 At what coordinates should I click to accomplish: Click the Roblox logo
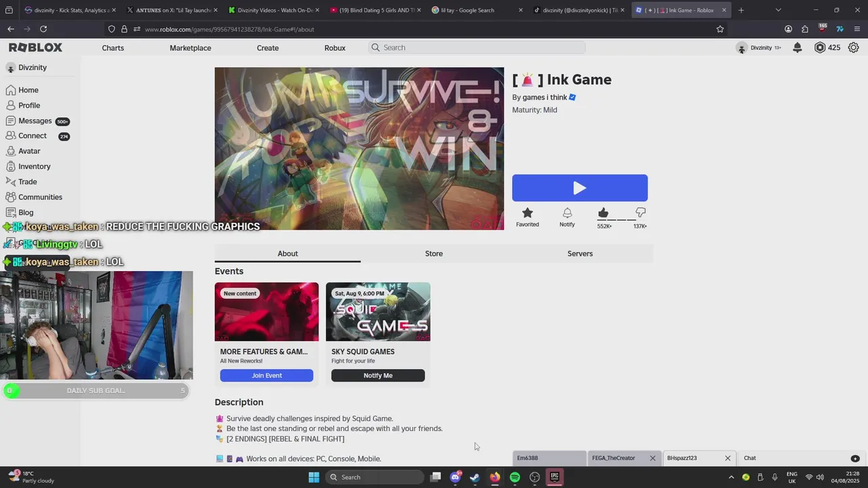35,47
